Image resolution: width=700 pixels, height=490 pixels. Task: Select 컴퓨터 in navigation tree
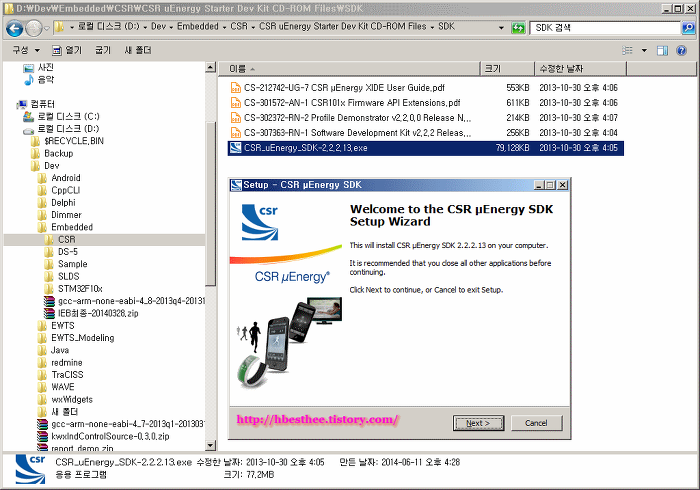point(42,104)
